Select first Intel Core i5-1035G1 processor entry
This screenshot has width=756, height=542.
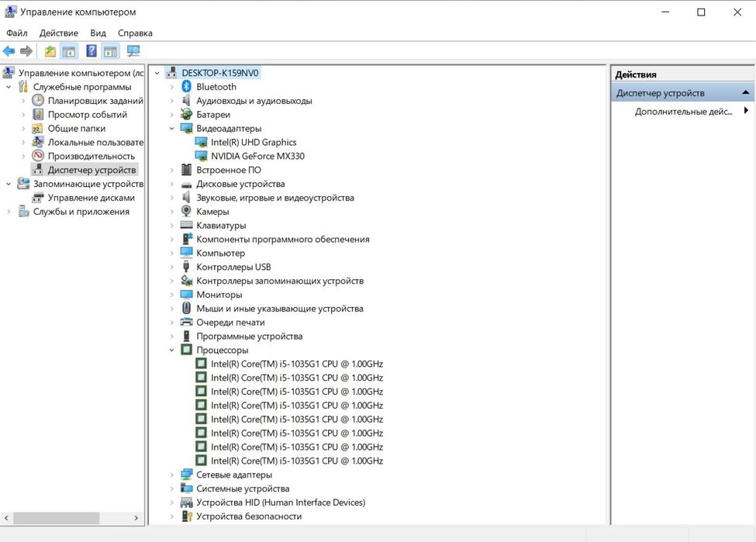tap(296, 364)
